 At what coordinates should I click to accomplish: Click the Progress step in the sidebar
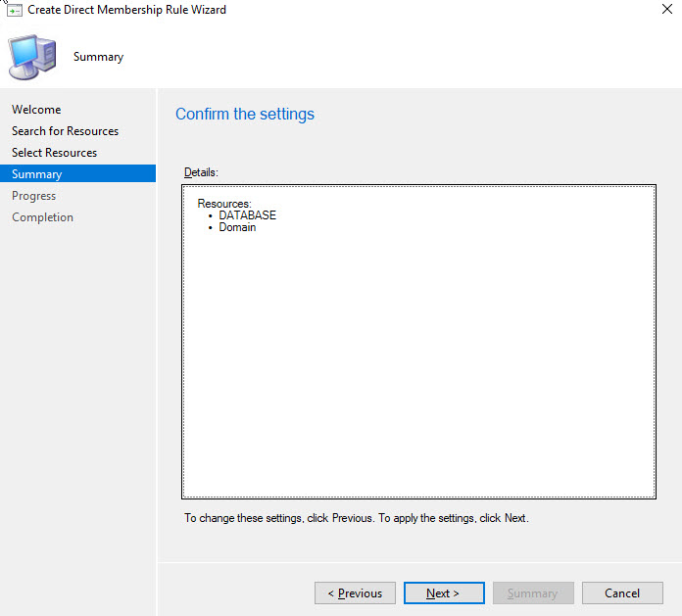[33, 196]
